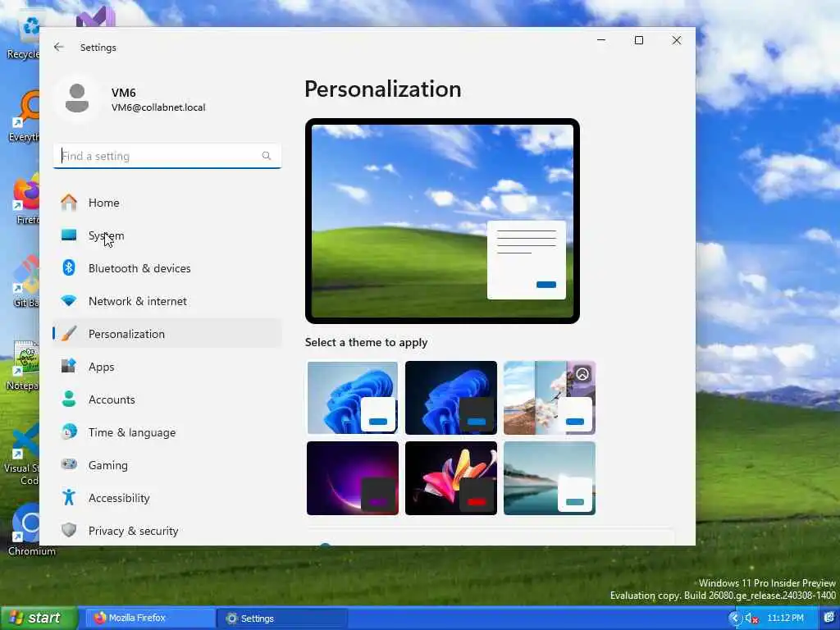The width and height of the screenshot is (840, 630).
Task: Select the Everything desktop shortcut
Action: pyautogui.click(x=25, y=116)
